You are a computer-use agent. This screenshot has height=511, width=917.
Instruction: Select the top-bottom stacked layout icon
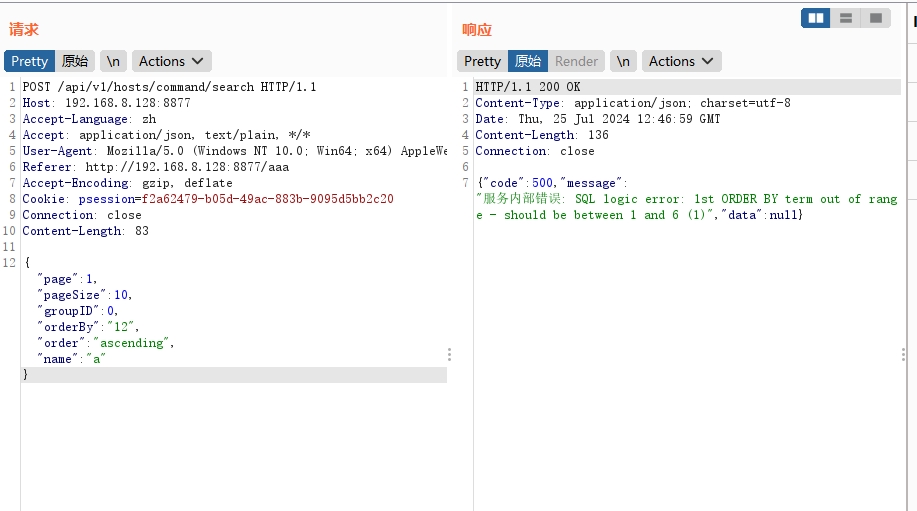846,18
